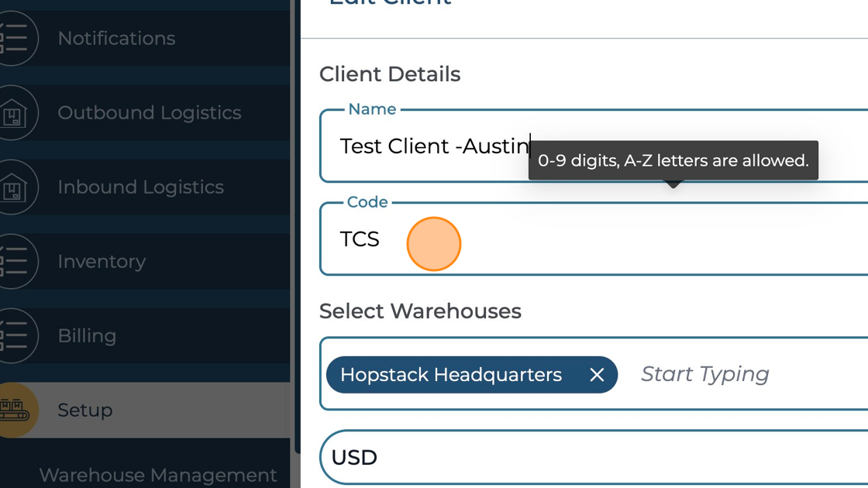
Task: Click the Inbound Logistics warehouse icon
Action: click(14, 187)
